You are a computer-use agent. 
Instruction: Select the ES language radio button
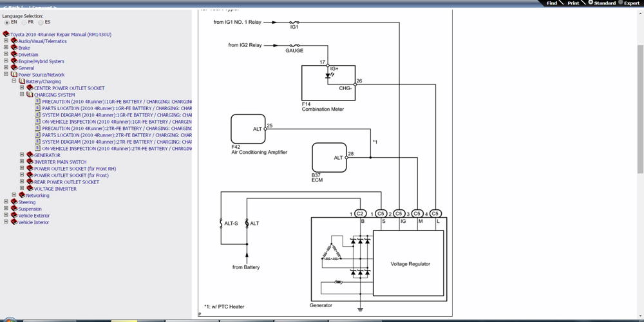coord(41,22)
